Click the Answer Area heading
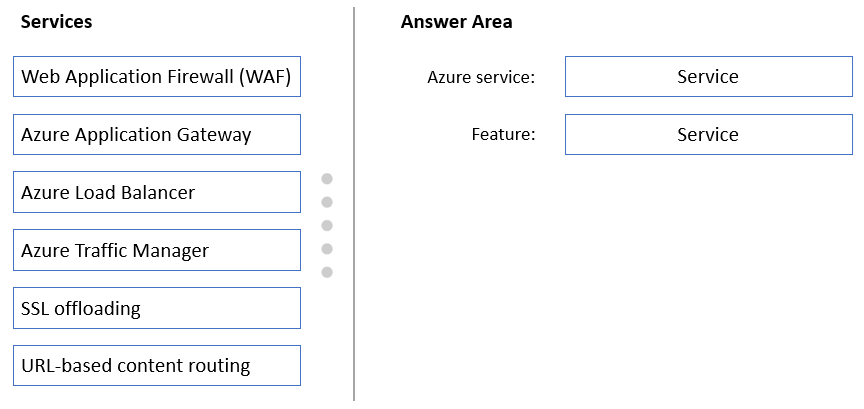This screenshot has height=409, width=864. coord(456,21)
